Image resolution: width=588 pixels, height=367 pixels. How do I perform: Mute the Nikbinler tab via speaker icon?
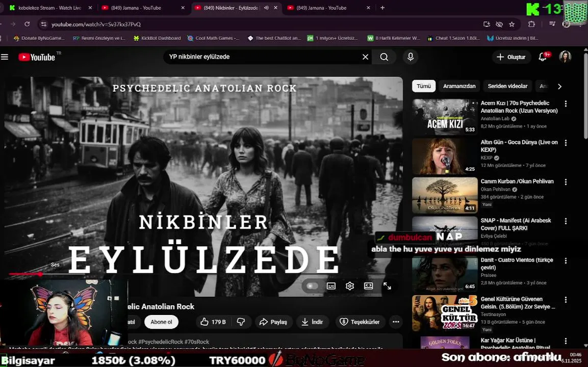coord(266,8)
